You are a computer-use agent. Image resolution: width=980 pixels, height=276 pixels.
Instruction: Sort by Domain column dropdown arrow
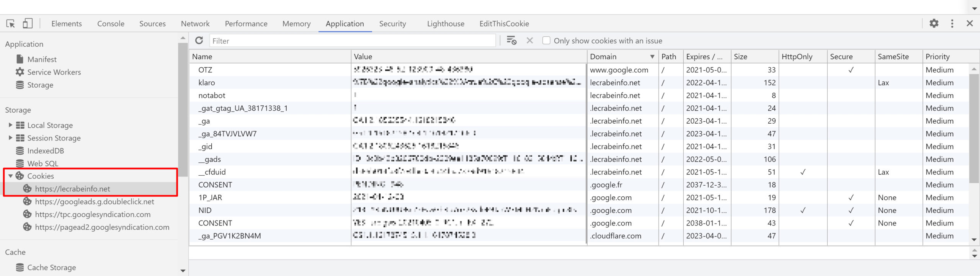652,57
